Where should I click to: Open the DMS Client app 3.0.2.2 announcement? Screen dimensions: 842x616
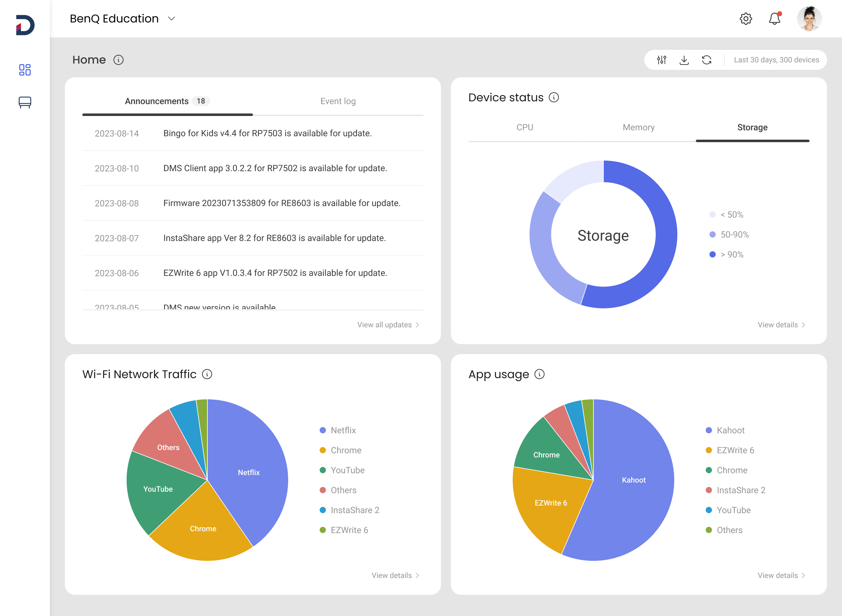[x=253, y=168]
